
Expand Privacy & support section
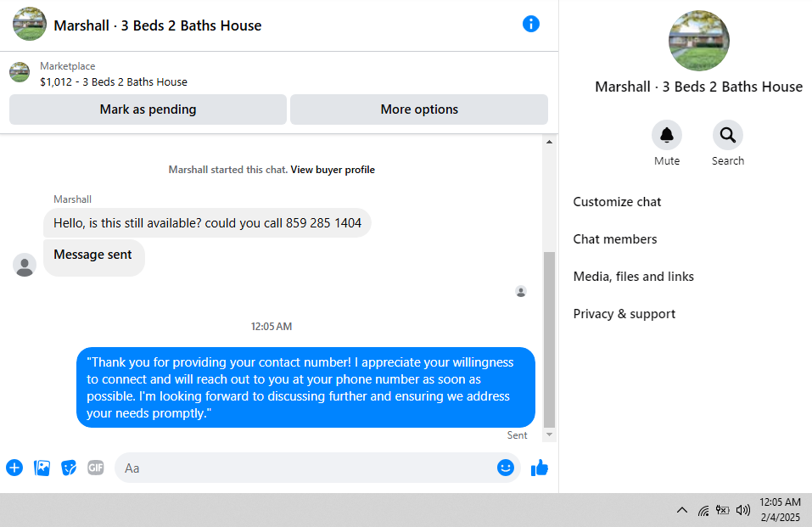point(624,313)
